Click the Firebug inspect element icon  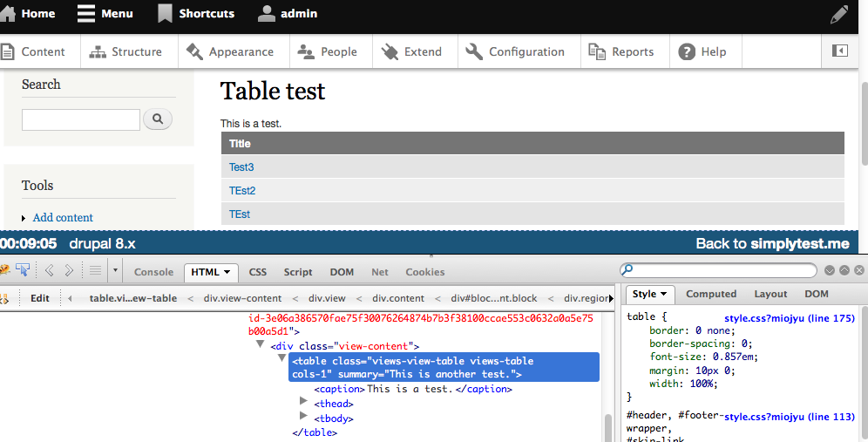24,270
